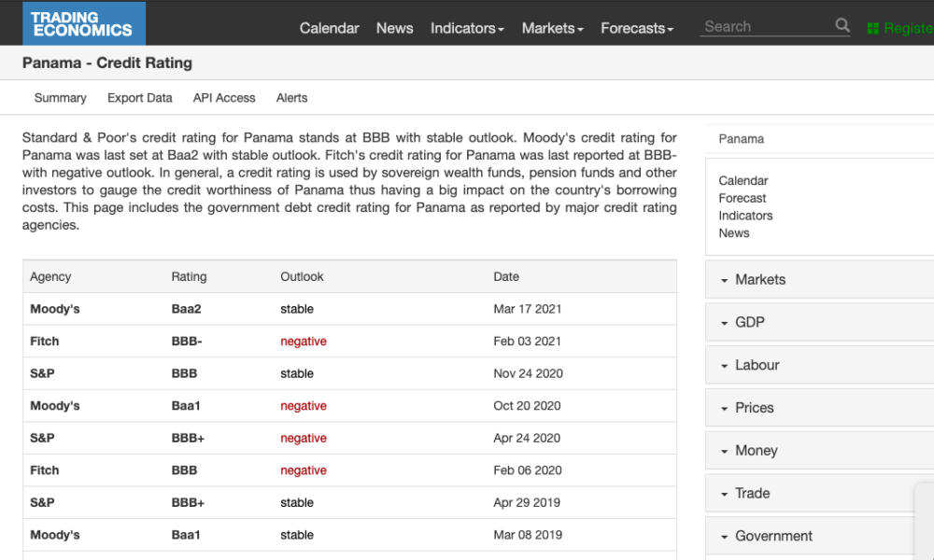
Task: Open the News link in the sidebar
Action: (x=734, y=232)
